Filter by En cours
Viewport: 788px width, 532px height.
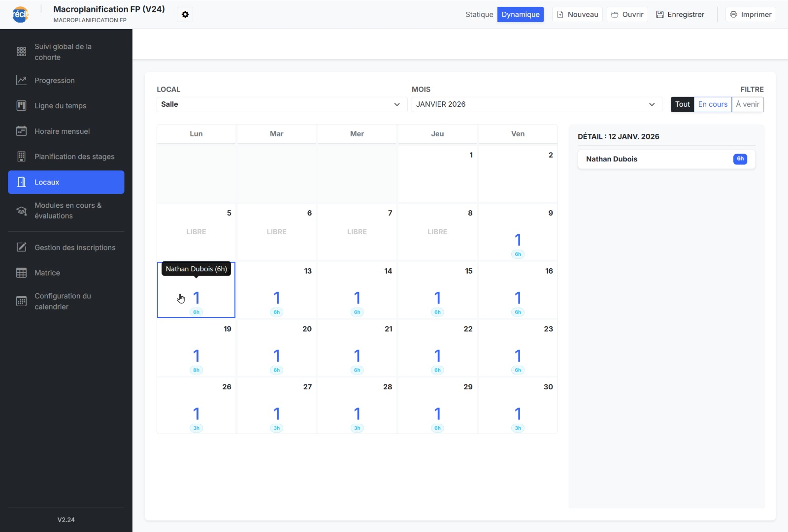(x=712, y=104)
